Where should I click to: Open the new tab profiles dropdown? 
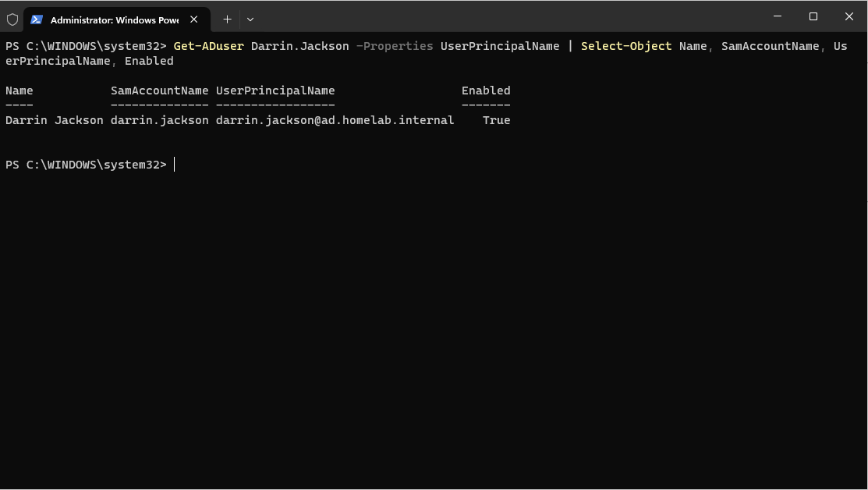(250, 20)
